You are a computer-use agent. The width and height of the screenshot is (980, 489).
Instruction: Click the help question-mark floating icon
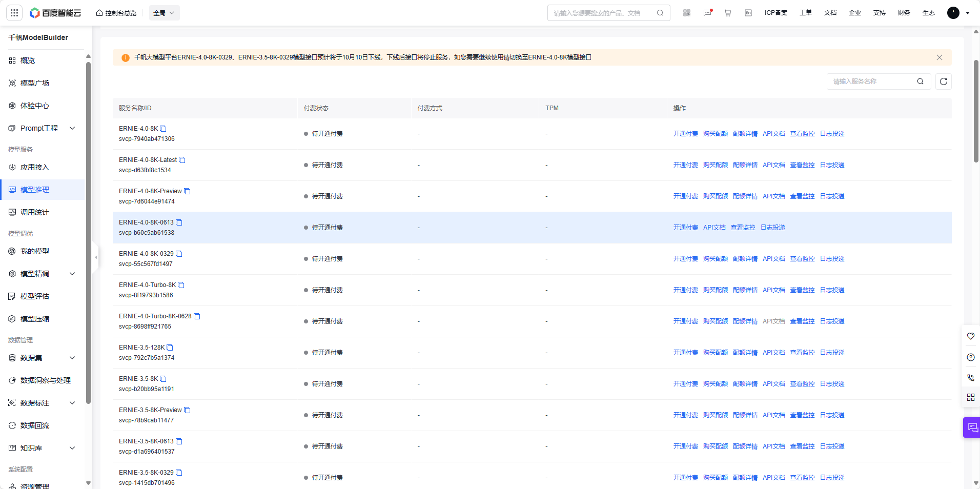point(971,357)
